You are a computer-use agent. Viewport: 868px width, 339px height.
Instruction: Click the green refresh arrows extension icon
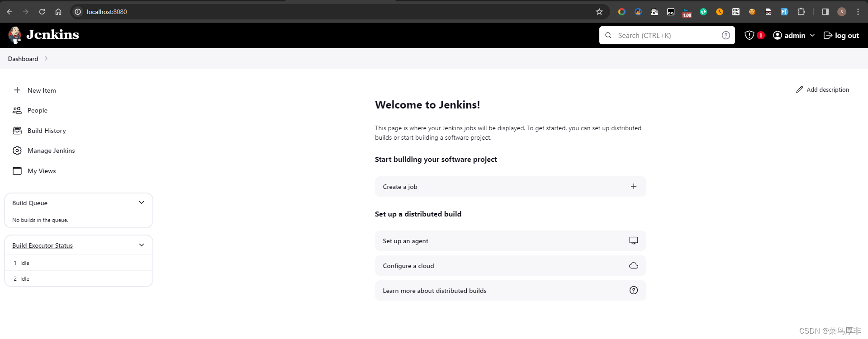point(703,12)
